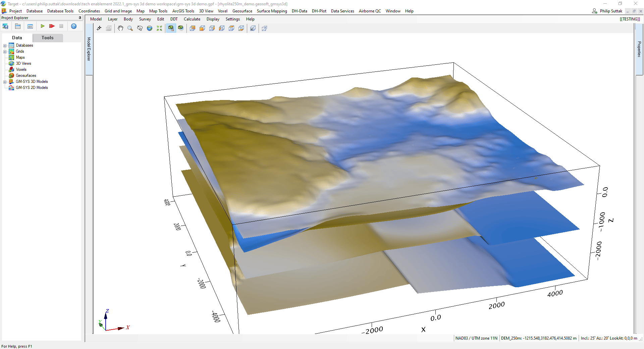Expand the Databases tree node
Viewport: 644px width, 349px height.
pyautogui.click(x=5, y=46)
